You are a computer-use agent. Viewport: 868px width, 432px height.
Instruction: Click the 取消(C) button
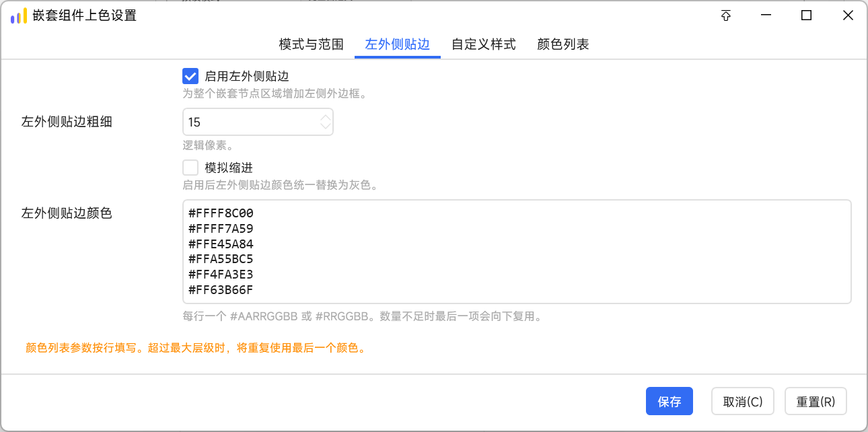[x=743, y=402]
